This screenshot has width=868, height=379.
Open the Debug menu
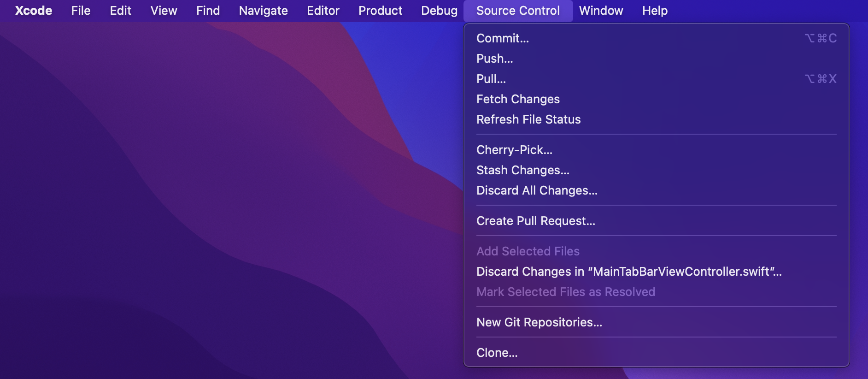439,11
